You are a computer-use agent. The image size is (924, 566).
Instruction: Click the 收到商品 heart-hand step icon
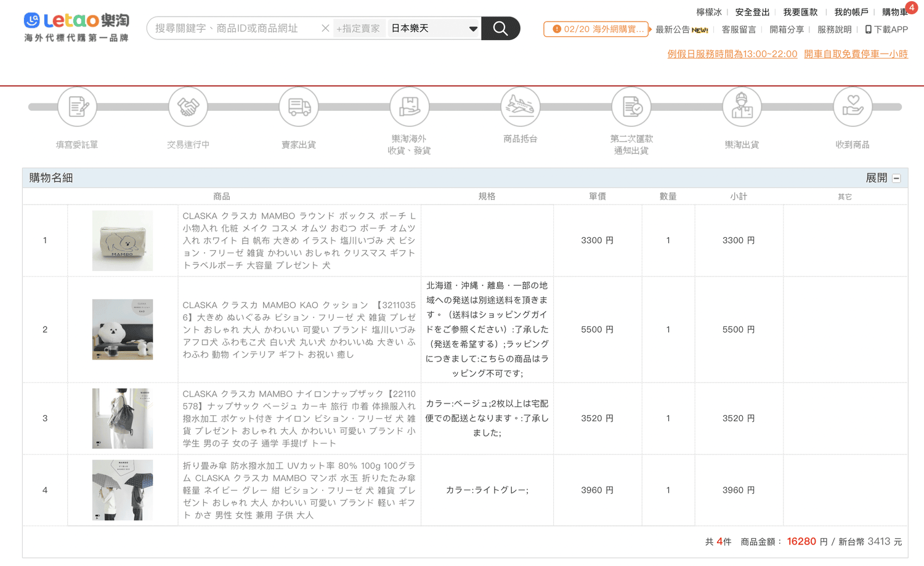pos(853,107)
